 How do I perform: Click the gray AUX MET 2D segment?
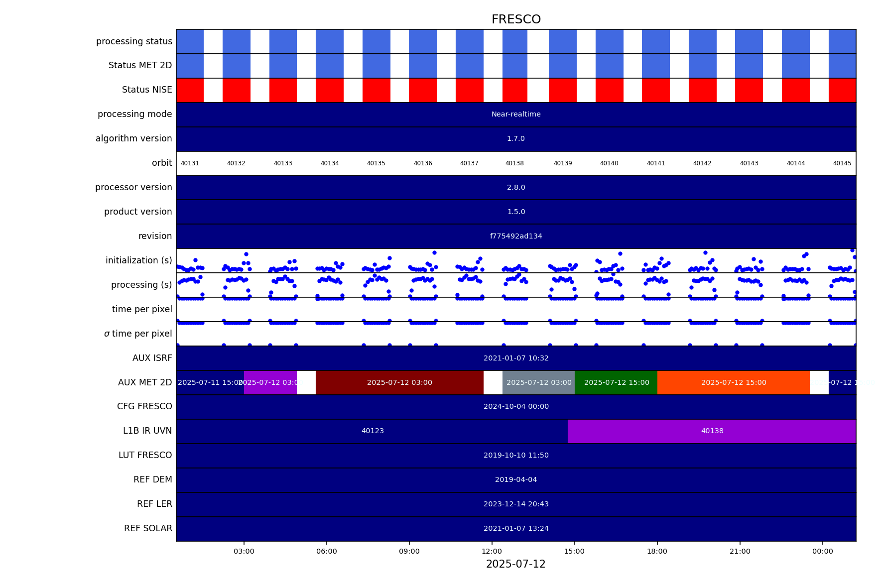[538, 382]
